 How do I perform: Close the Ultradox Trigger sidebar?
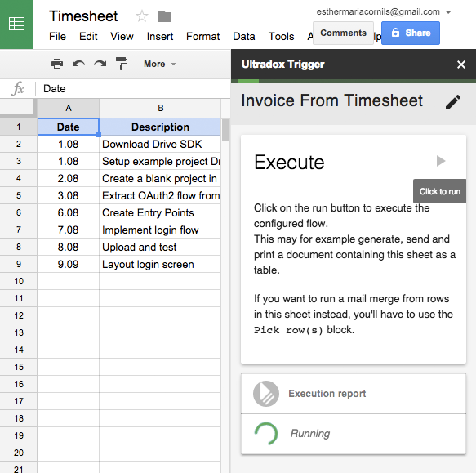click(461, 65)
